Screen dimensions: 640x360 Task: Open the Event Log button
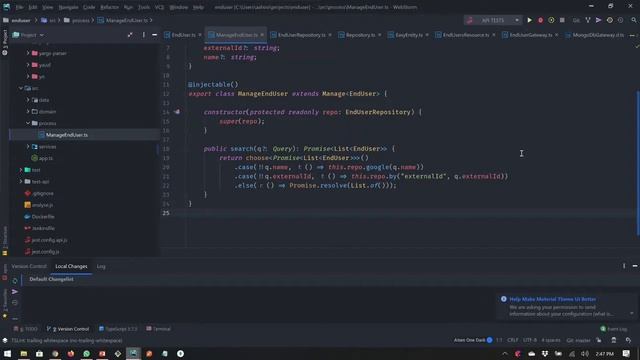tap(614, 329)
